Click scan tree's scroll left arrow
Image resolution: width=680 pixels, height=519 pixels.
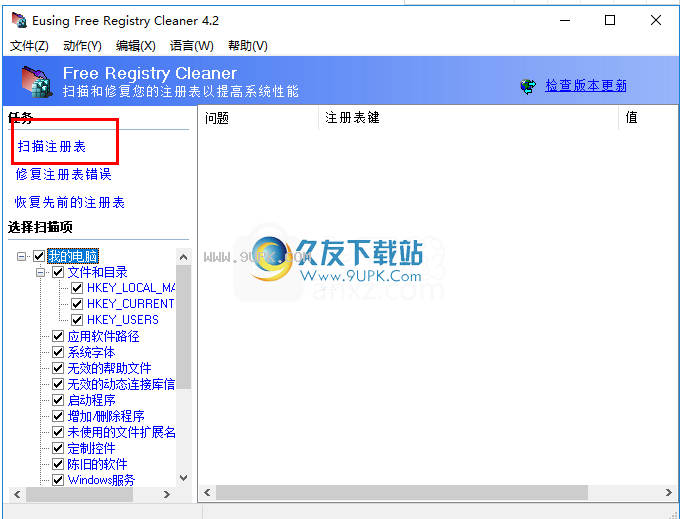pos(17,494)
